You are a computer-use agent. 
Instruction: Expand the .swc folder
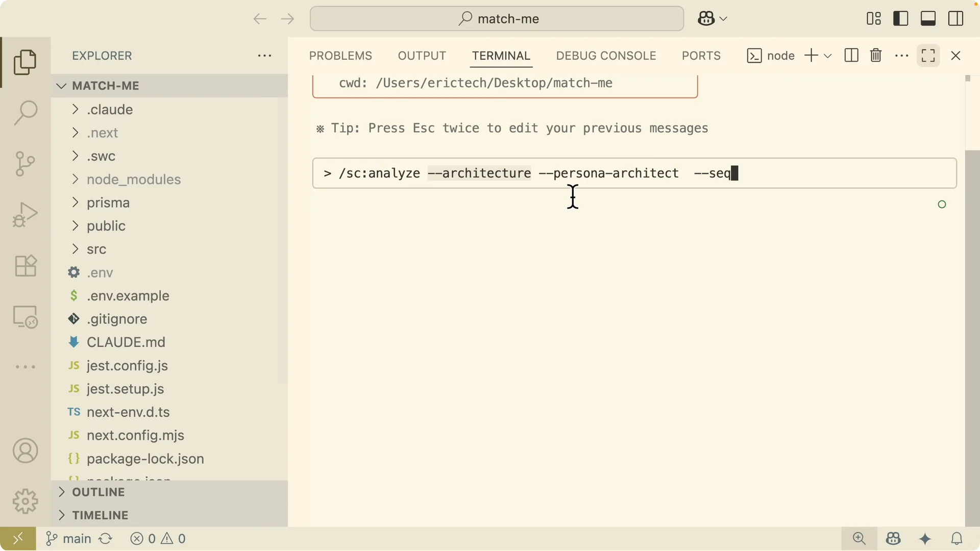point(169,156)
